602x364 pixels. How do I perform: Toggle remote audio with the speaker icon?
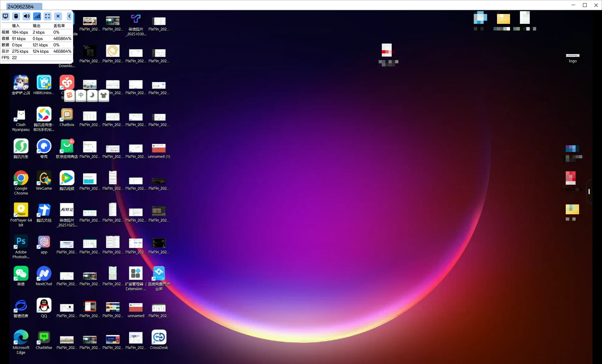pos(26,16)
